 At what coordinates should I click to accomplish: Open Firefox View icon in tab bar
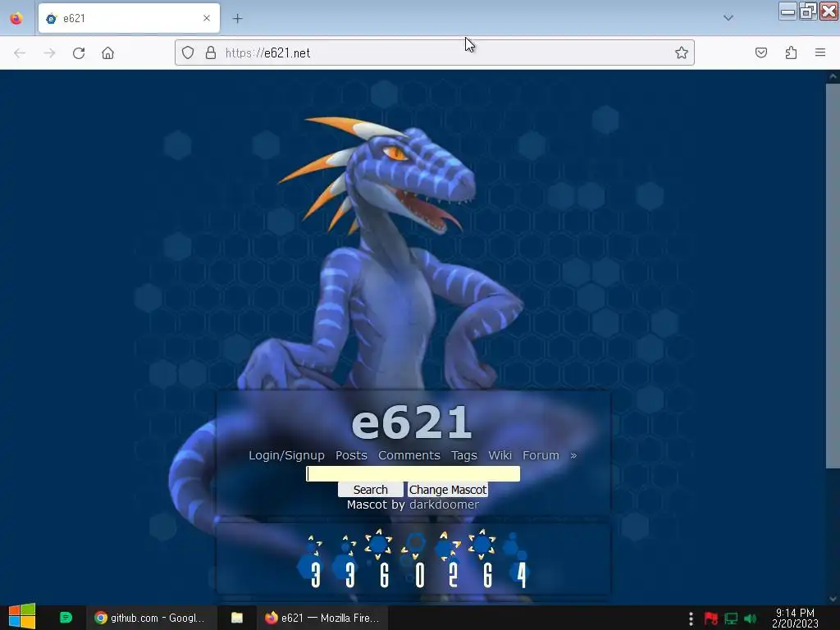16,18
